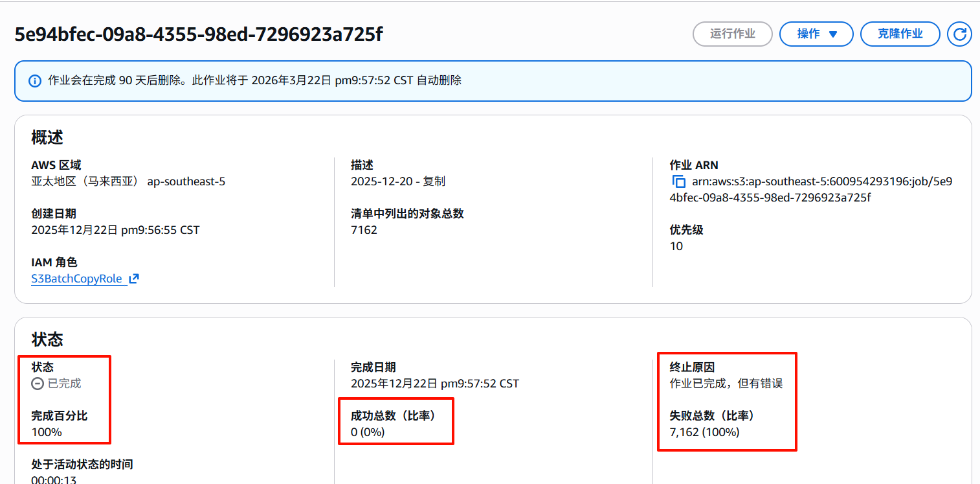Click the info icon in the deletion banner

tap(35, 81)
